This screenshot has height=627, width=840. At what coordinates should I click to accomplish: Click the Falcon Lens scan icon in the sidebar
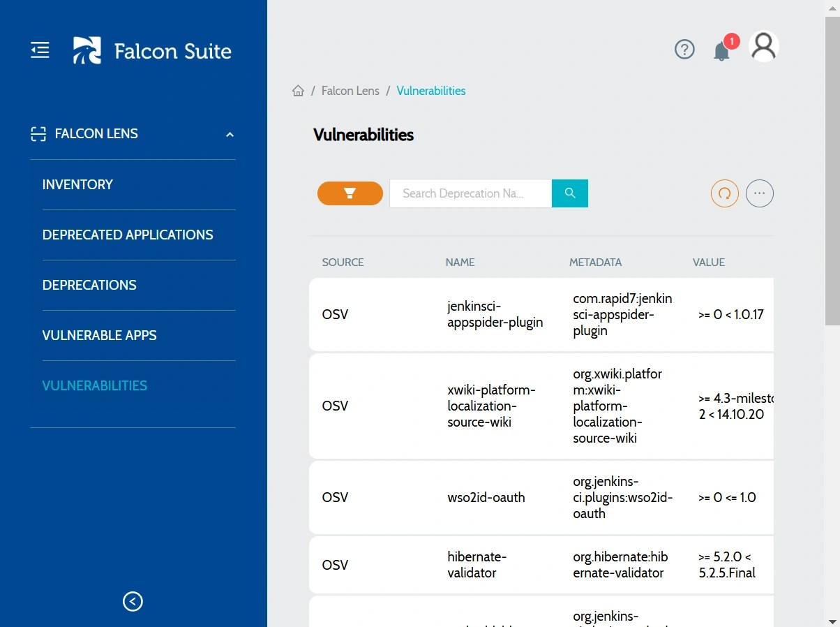(x=38, y=134)
